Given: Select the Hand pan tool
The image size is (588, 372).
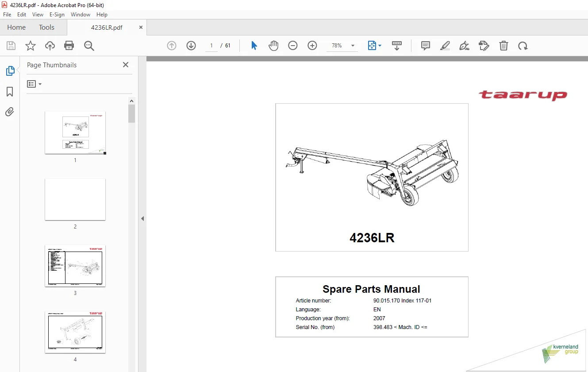Looking at the screenshot, I should point(273,46).
